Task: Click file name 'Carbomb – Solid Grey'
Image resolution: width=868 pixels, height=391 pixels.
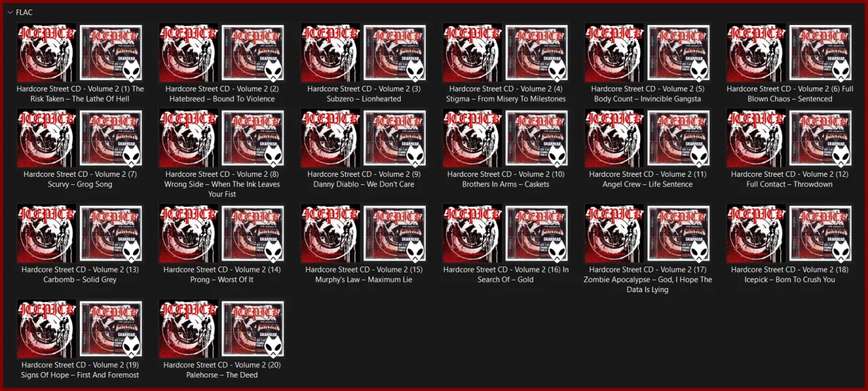Action: 80,280
